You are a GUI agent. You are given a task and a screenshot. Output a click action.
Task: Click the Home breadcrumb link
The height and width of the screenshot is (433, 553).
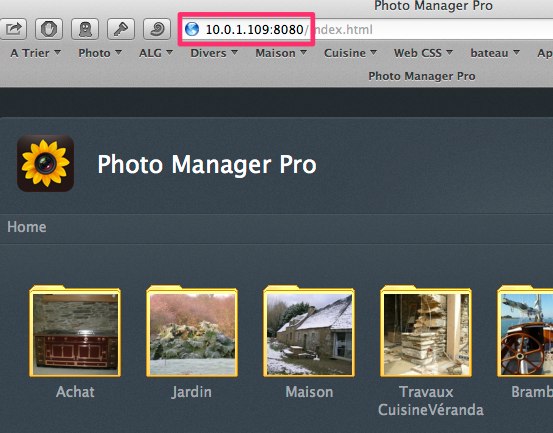tap(27, 227)
